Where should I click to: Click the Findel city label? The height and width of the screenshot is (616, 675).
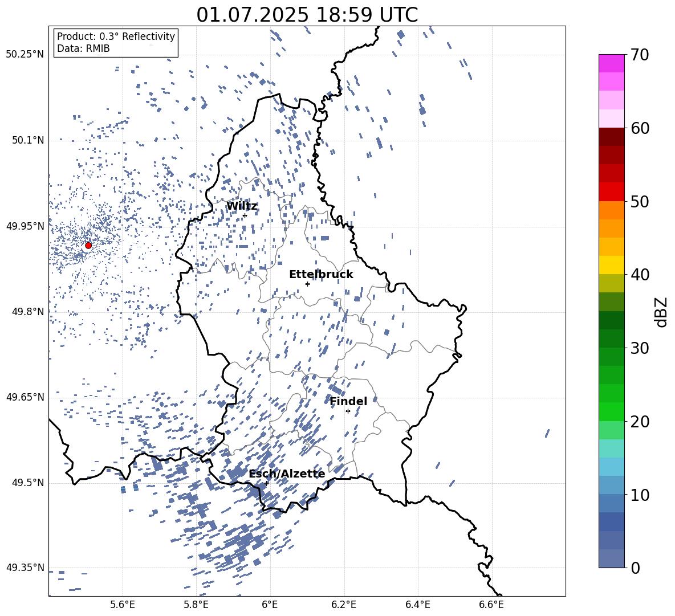pos(348,401)
